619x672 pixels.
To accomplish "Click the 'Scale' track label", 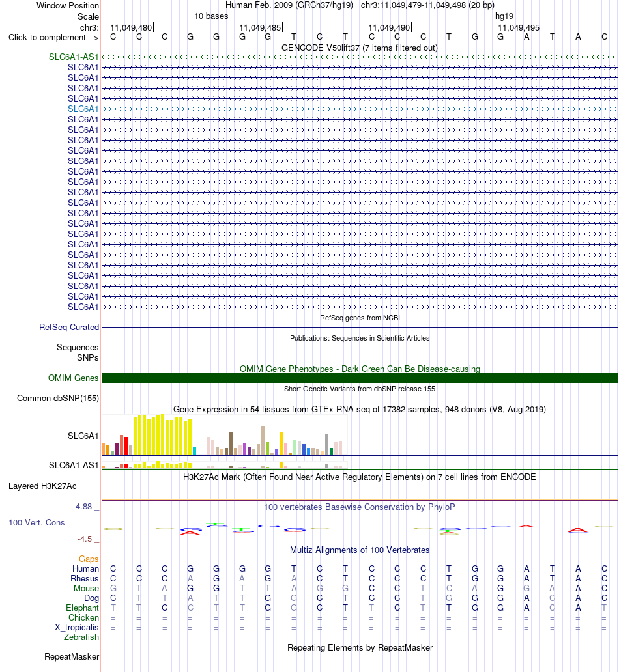I will (x=88, y=17).
